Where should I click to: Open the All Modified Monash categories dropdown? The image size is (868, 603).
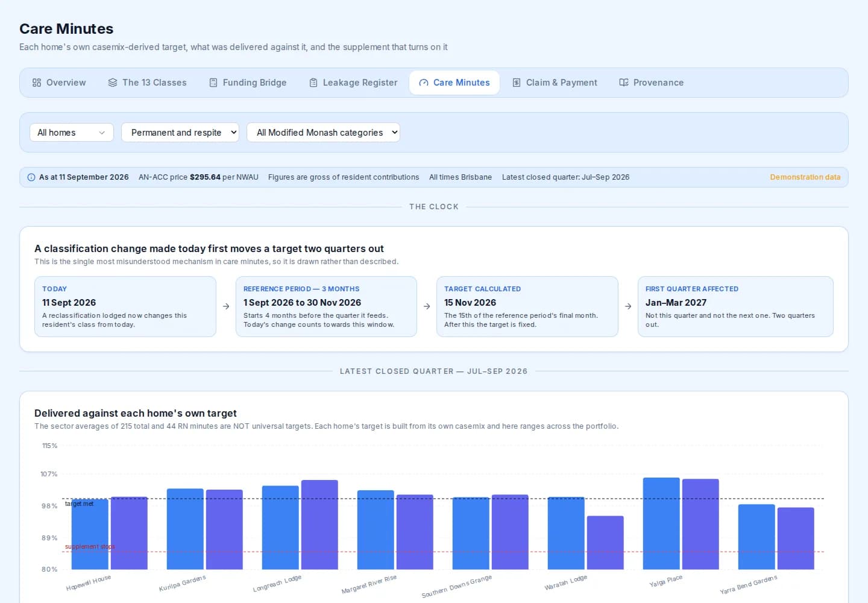click(323, 133)
